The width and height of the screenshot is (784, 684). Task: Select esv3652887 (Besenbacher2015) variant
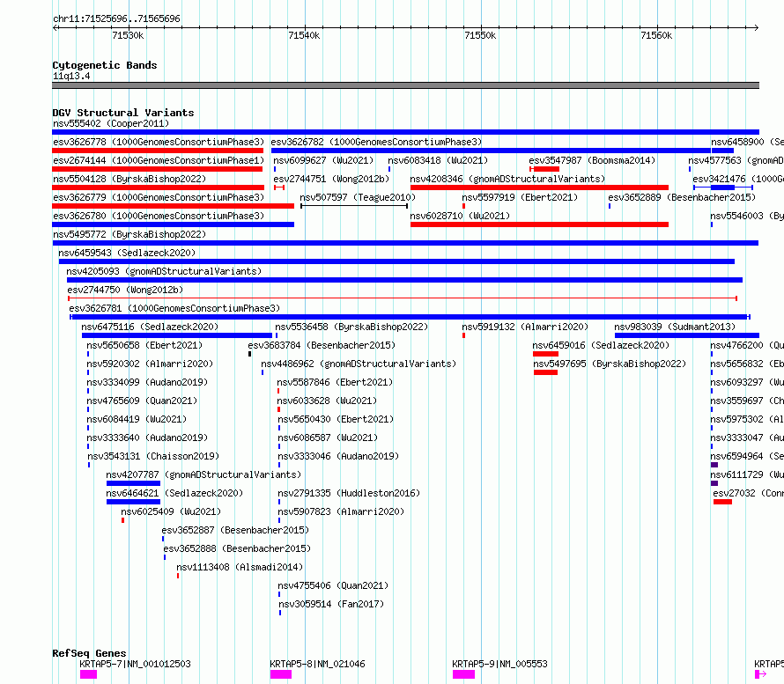[x=235, y=530]
